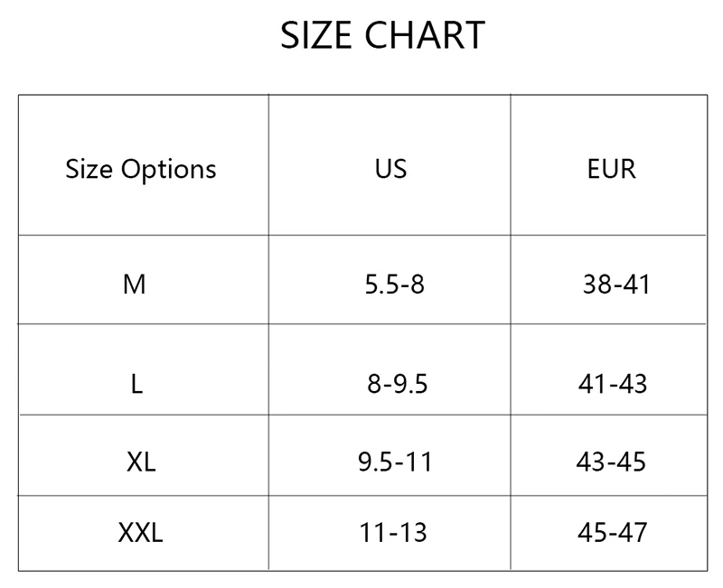Click the EUR 45-47 cell
Viewport: 723px width, 588px height.
pos(609,533)
